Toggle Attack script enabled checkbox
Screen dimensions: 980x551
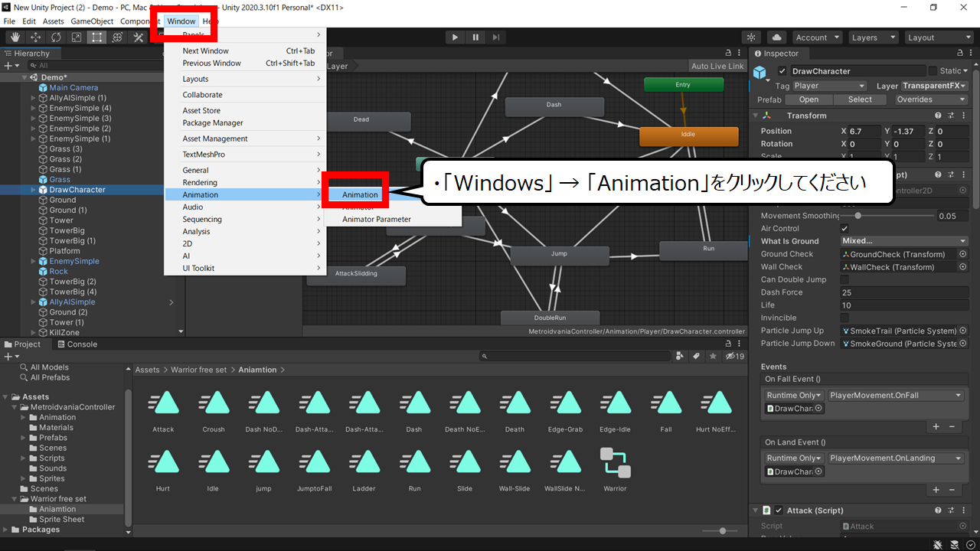[x=779, y=510]
